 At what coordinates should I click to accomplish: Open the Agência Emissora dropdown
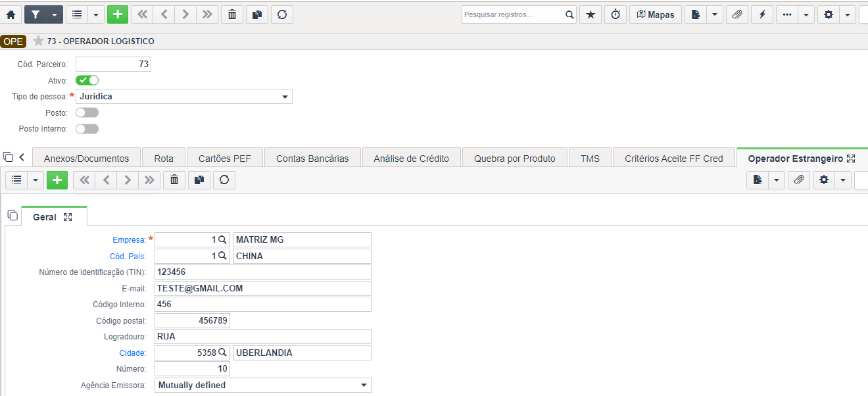[263, 385]
